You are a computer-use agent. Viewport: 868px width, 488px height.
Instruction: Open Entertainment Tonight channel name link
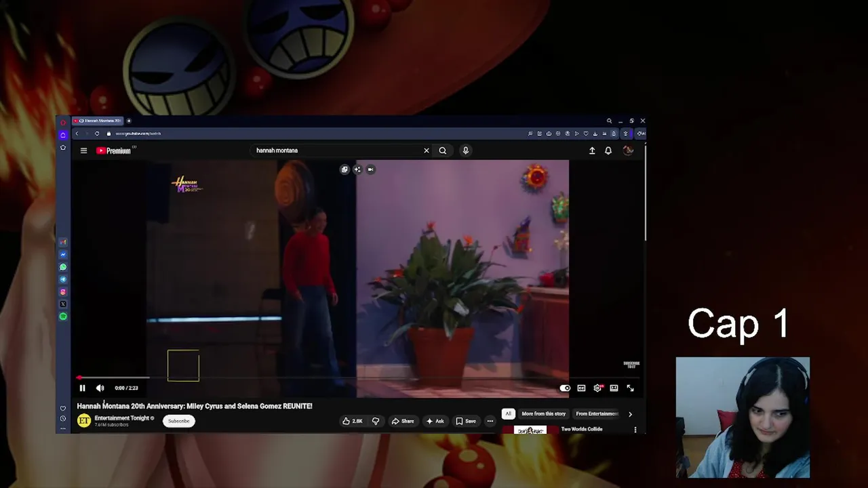(x=121, y=418)
